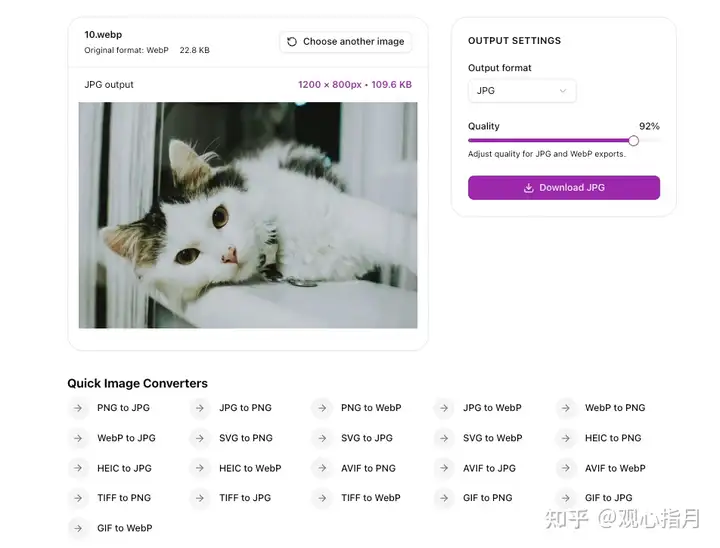720x548 pixels.
Task: Click the arrow icon beside GIF to WebP
Action: (x=78, y=528)
